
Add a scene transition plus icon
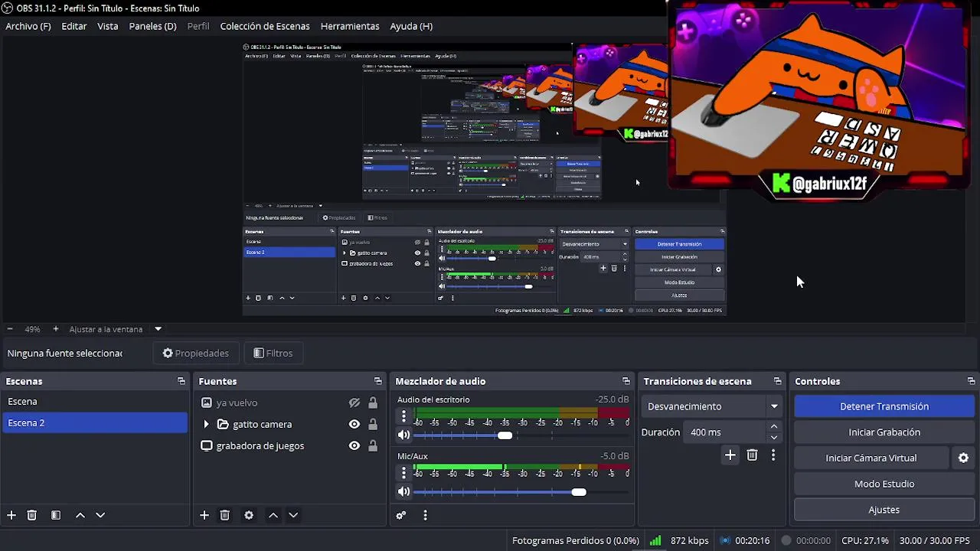(x=730, y=455)
